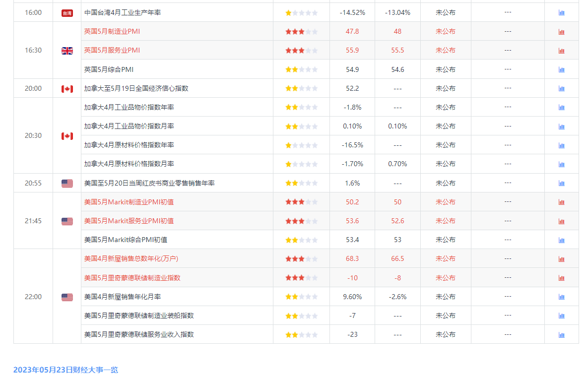The height and width of the screenshot is (378, 588).
Task: Open chart icon for 里奇蒙德联储服务业收入指数
Action: (x=561, y=335)
